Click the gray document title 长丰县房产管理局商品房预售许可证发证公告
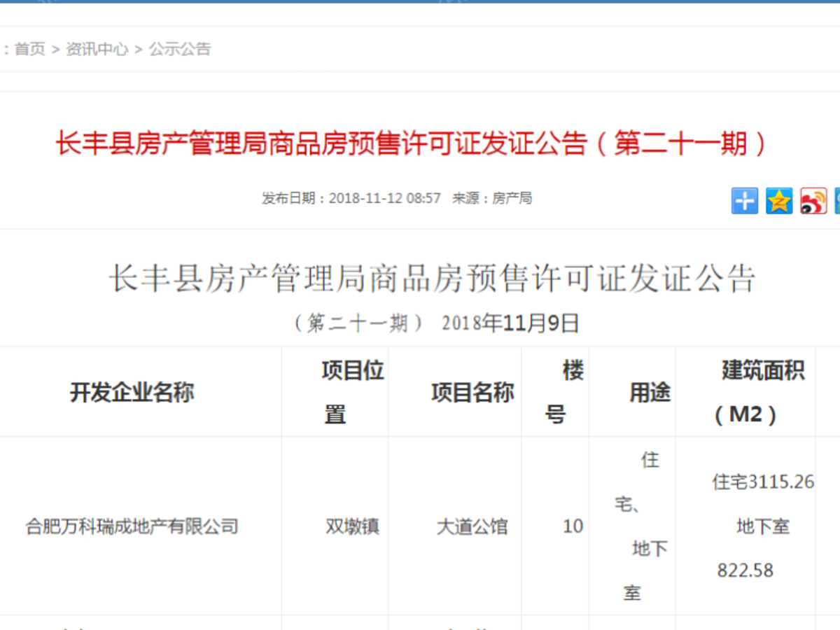 [432, 278]
